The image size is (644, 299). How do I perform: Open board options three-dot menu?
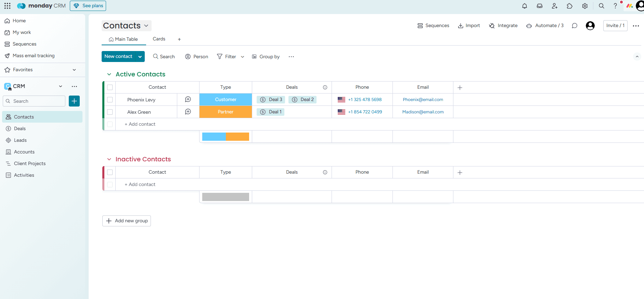636,26
